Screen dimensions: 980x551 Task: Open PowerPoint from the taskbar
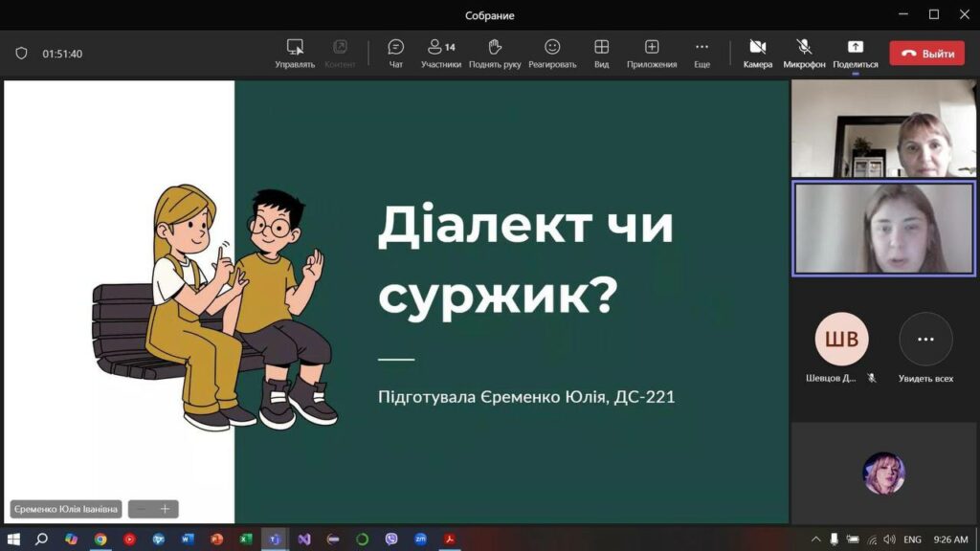point(216,539)
